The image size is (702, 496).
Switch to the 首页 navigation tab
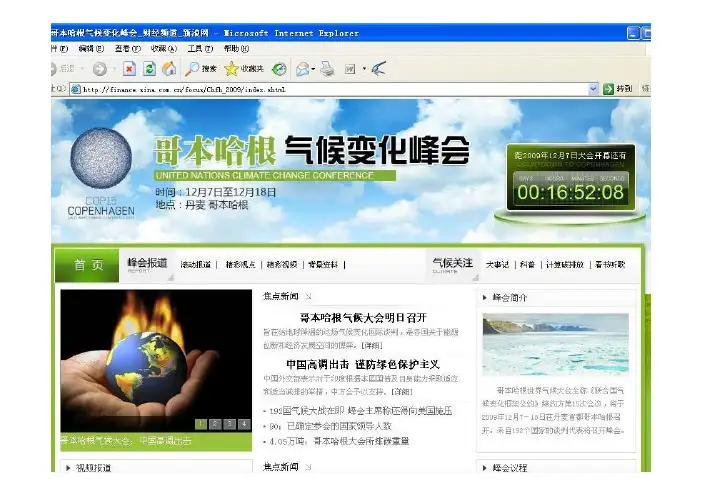pos(88,265)
